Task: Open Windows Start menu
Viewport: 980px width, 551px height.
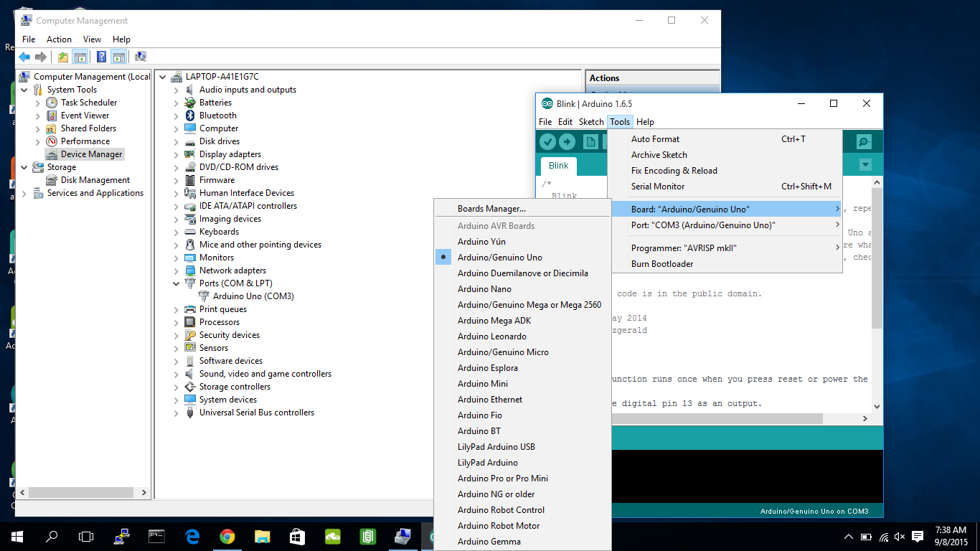Action: pos(17,536)
